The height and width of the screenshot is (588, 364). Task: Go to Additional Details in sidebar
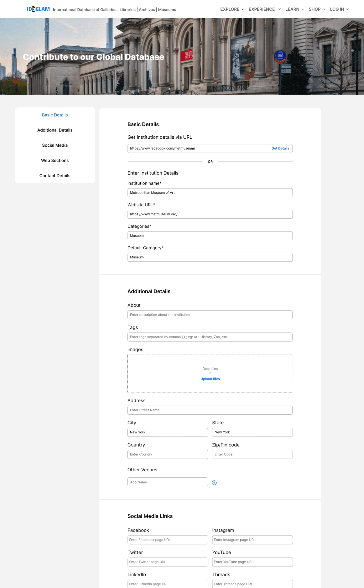point(55,130)
